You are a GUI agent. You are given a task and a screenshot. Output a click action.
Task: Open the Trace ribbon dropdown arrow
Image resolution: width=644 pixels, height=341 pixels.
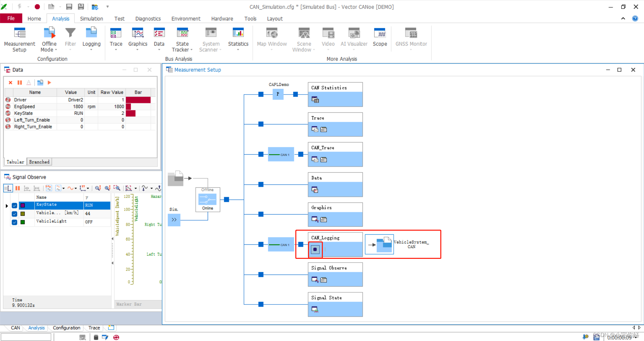pyautogui.click(x=116, y=50)
